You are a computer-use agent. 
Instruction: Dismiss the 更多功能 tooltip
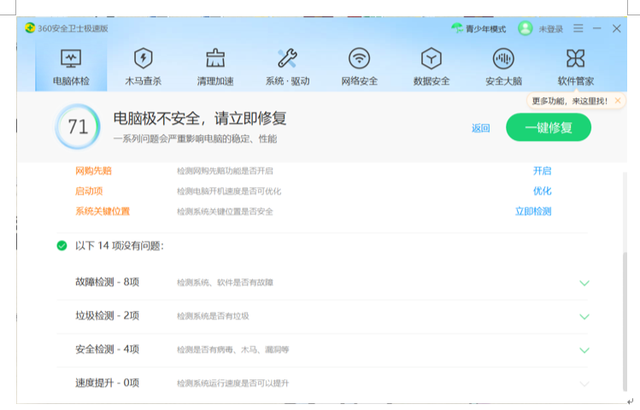[x=618, y=101]
